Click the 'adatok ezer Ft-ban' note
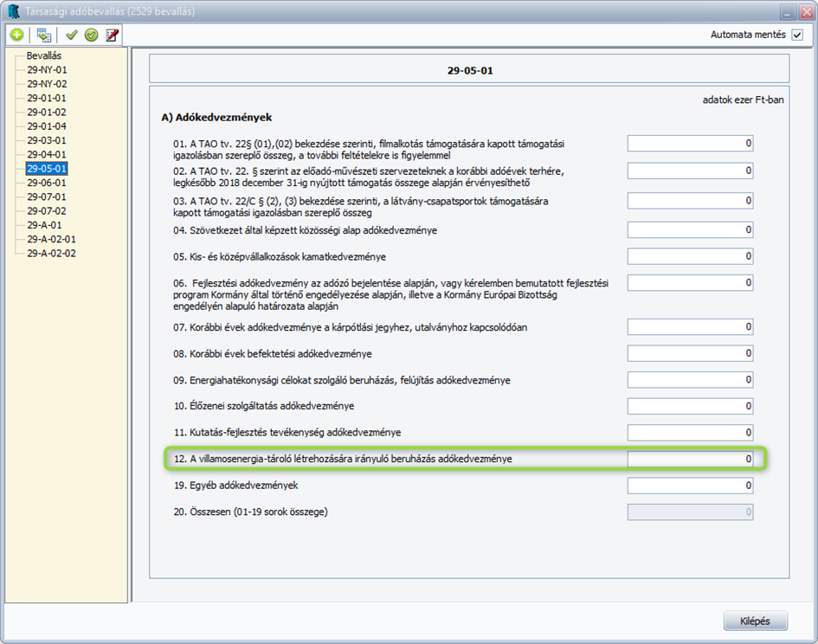The height and width of the screenshot is (644, 818). click(743, 100)
